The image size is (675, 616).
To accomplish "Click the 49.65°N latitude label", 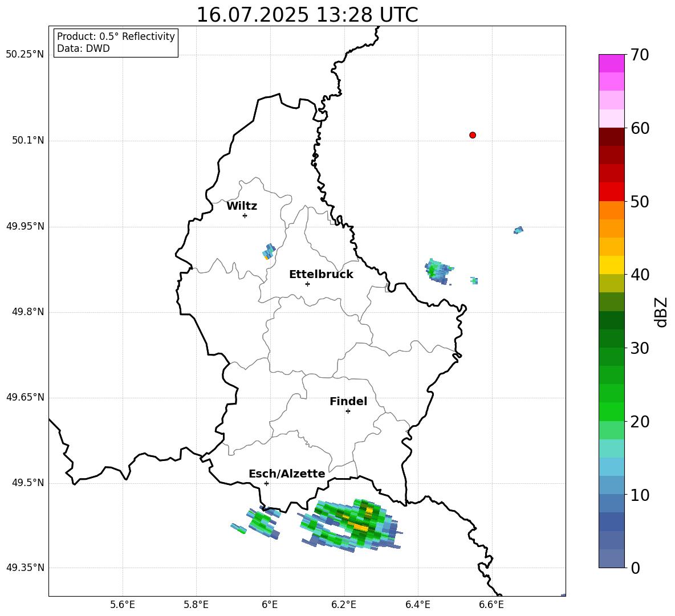I will point(25,397).
